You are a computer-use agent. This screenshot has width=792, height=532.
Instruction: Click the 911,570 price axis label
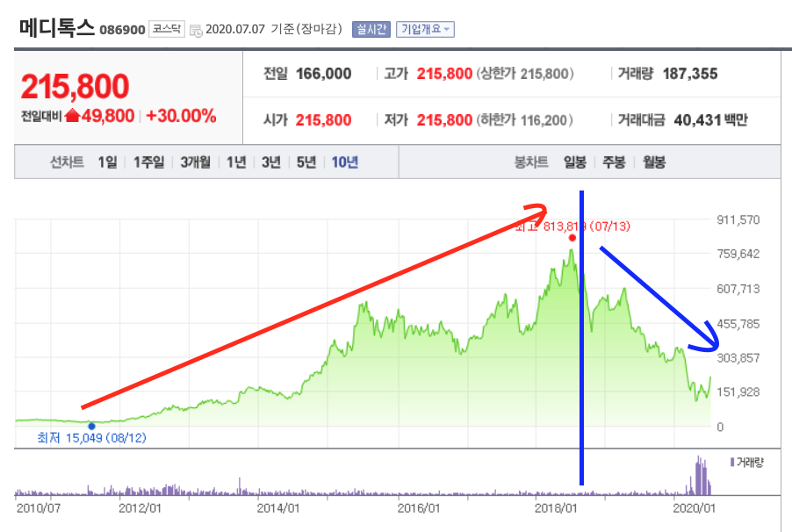point(738,219)
